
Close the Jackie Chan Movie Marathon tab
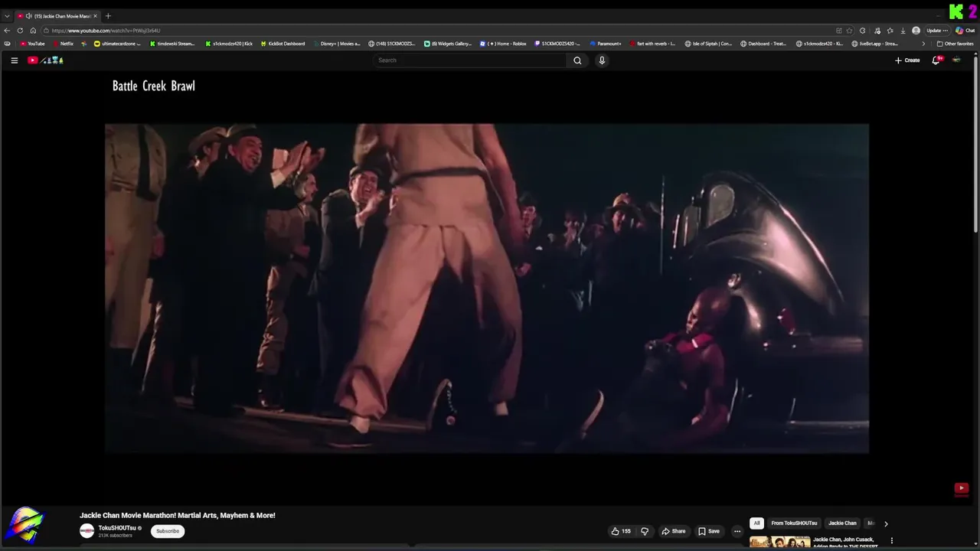[96, 16]
